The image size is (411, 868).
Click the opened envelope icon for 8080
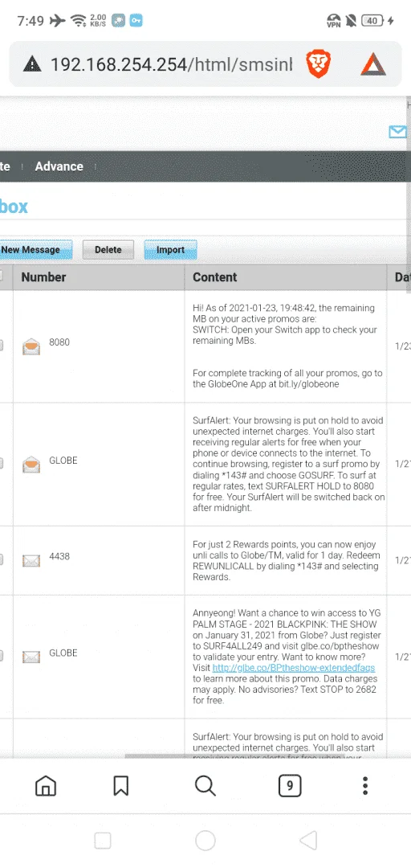[x=31, y=347]
